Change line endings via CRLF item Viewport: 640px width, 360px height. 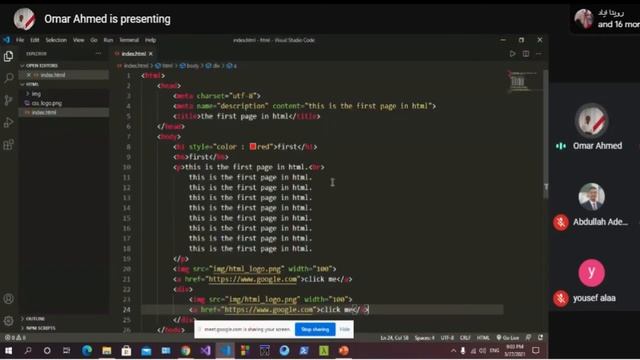coord(465,338)
